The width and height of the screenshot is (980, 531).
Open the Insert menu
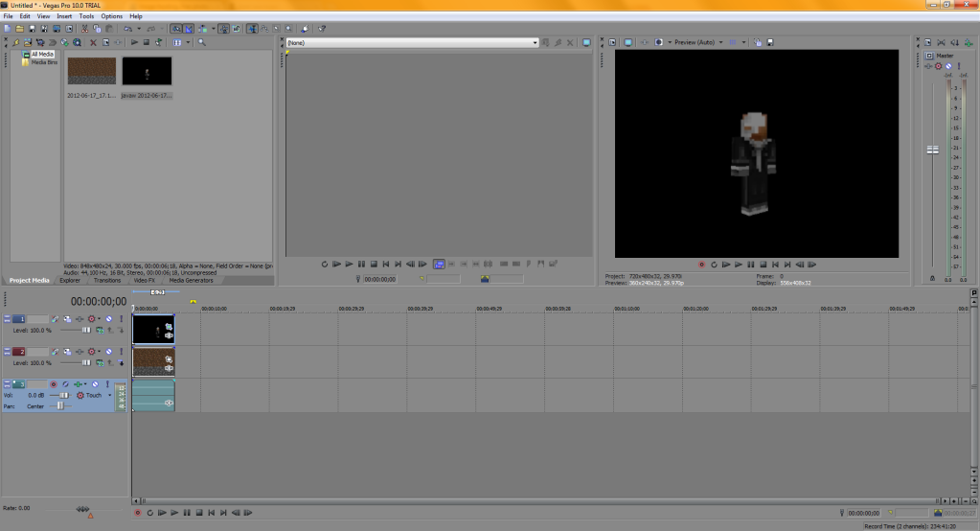[x=64, y=16]
